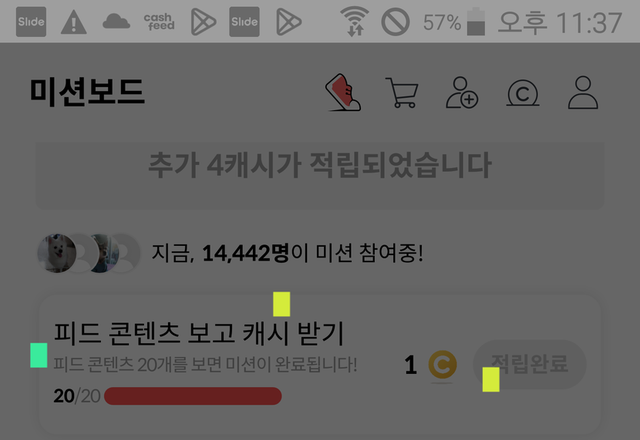Tap the second Slide notification icon
Screen dimensions: 640x440
pos(244,22)
